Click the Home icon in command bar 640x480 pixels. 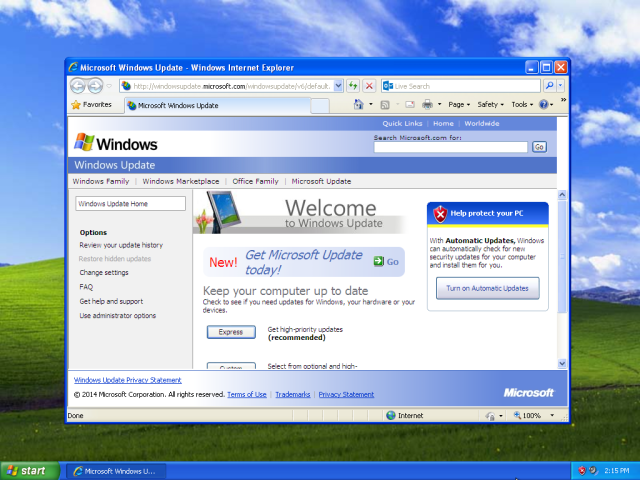coord(359,104)
